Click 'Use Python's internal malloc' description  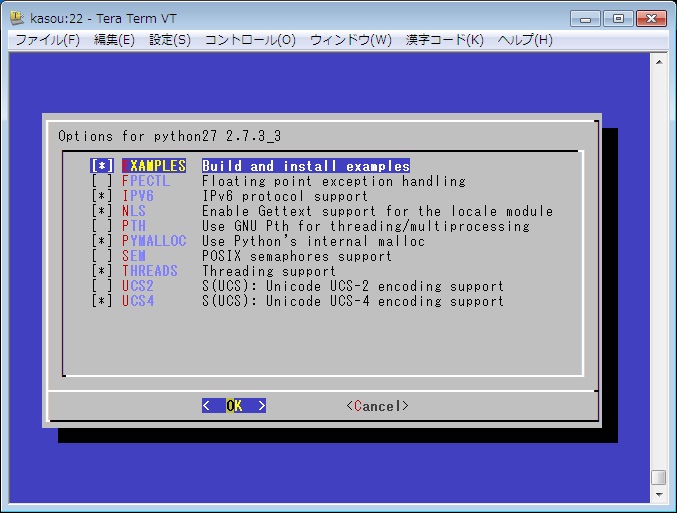313,241
